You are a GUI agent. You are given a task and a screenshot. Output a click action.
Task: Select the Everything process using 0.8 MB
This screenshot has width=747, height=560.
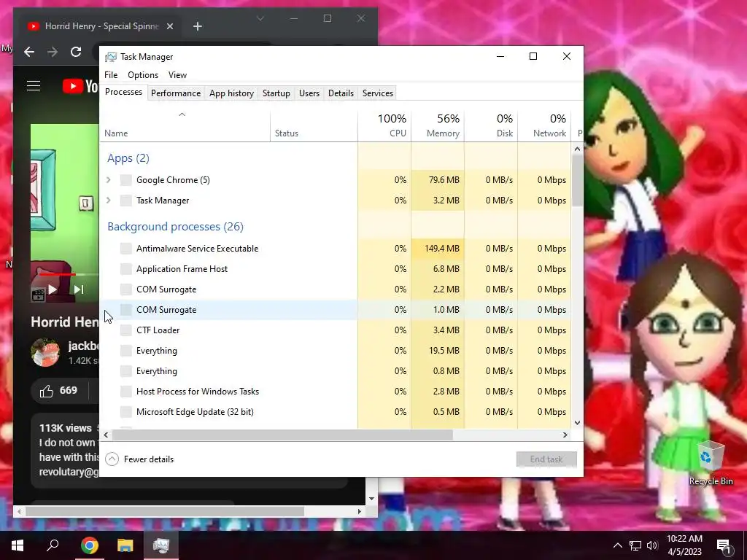pos(335,371)
